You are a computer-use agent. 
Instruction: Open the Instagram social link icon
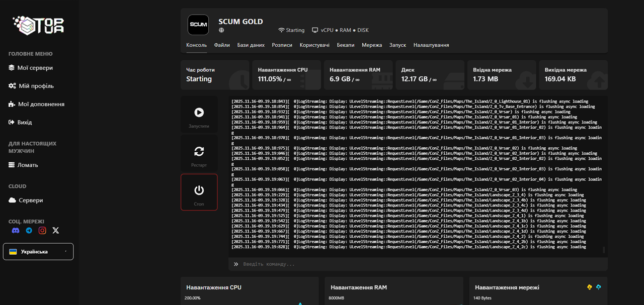click(42, 230)
